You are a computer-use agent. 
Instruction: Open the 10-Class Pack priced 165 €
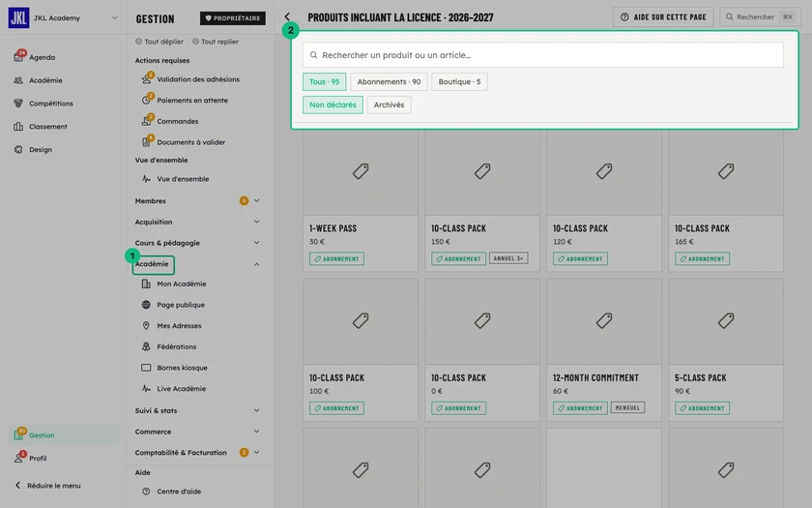coord(726,201)
